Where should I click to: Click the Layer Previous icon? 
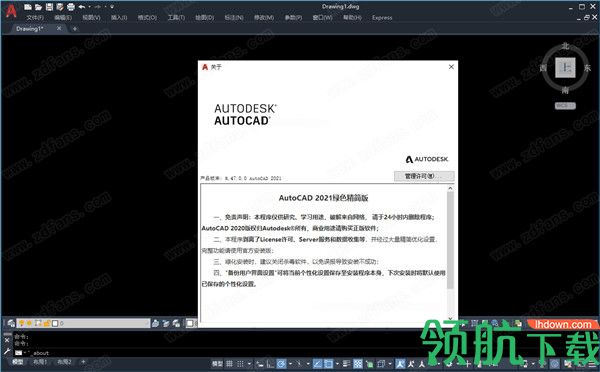pyautogui.click(x=166, y=323)
